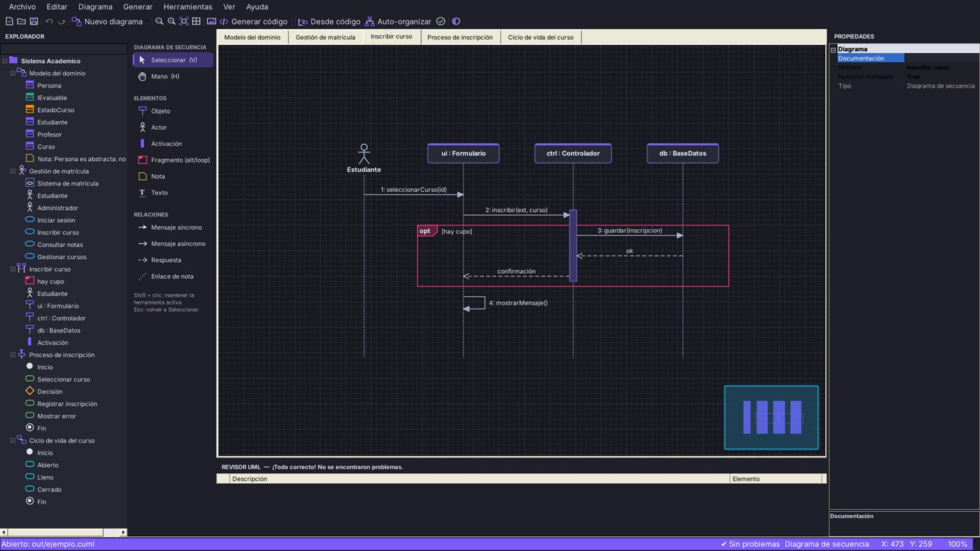Click the save diskette icon
Viewport: 980px width, 551px height.
pos(34,22)
